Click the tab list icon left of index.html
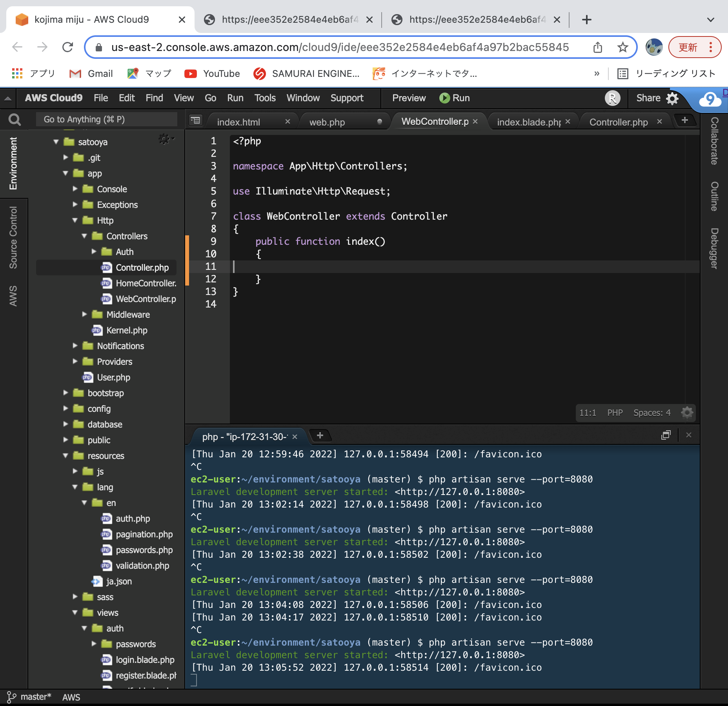The height and width of the screenshot is (706, 728). (x=195, y=120)
